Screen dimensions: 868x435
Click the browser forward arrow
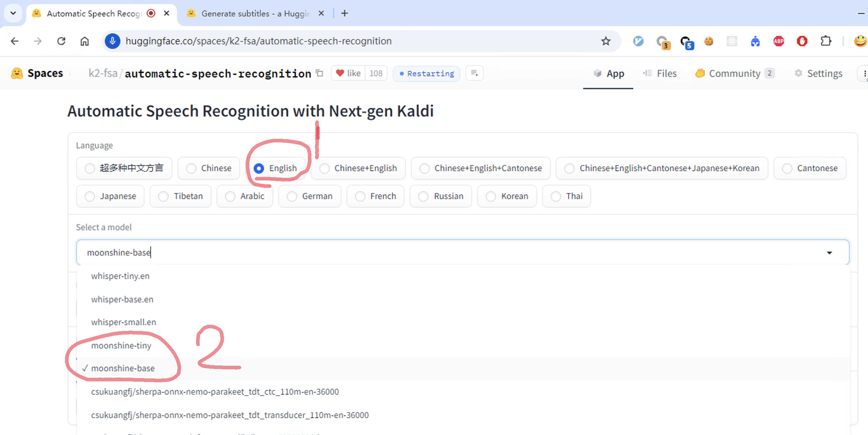coord(38,41)
